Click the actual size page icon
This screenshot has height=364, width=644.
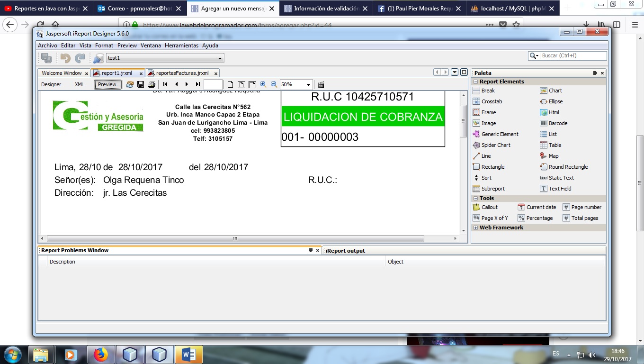pyautogui.click(x=231, y=84)
